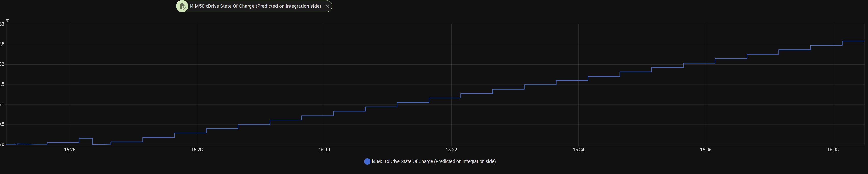
Task: Click the small bump in the line after 15:26
Action: (x=86, y=138)
